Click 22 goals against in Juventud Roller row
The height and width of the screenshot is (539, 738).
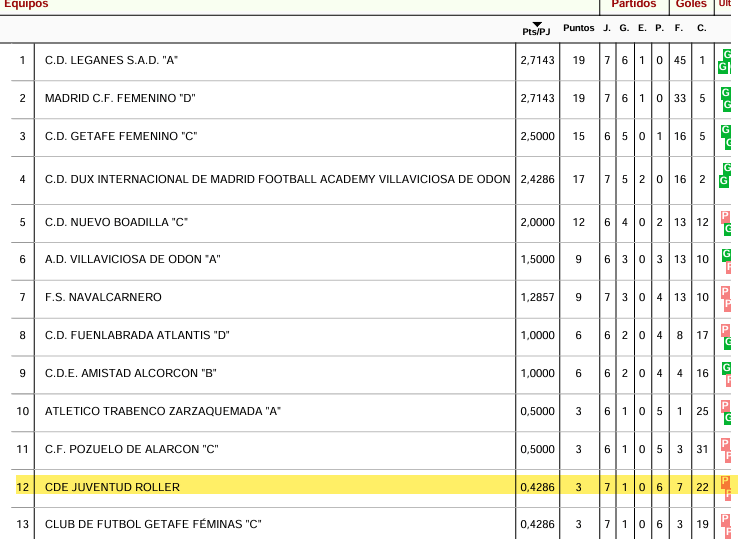click(x=702, y=487)
